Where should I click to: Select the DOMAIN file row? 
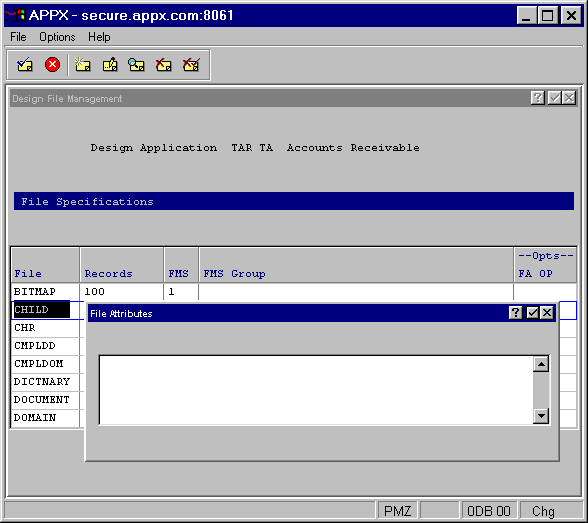pyautogui.click(x=45, y=418)
